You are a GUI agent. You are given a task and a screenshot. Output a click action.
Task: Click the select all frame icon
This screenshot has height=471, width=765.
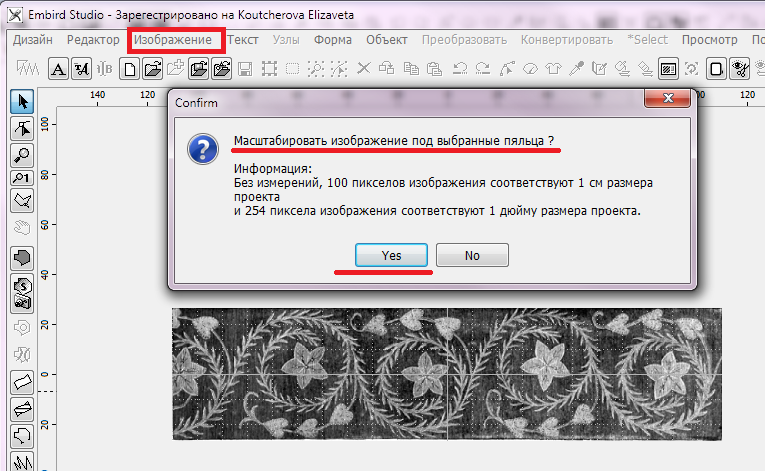269,69
